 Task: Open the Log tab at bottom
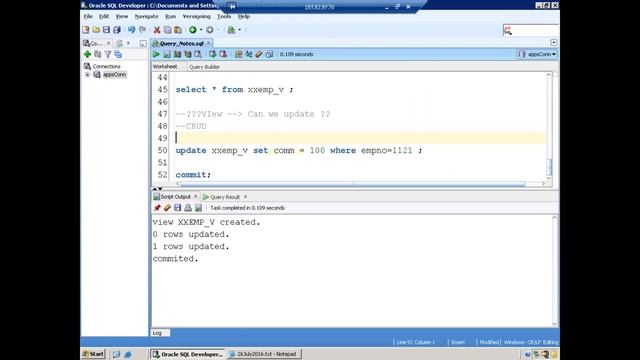pos(158,333)
